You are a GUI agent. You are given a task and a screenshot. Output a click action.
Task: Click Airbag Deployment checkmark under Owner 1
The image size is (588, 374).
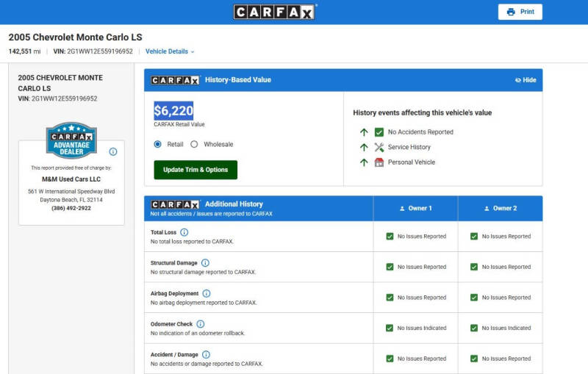click(390, 298)
